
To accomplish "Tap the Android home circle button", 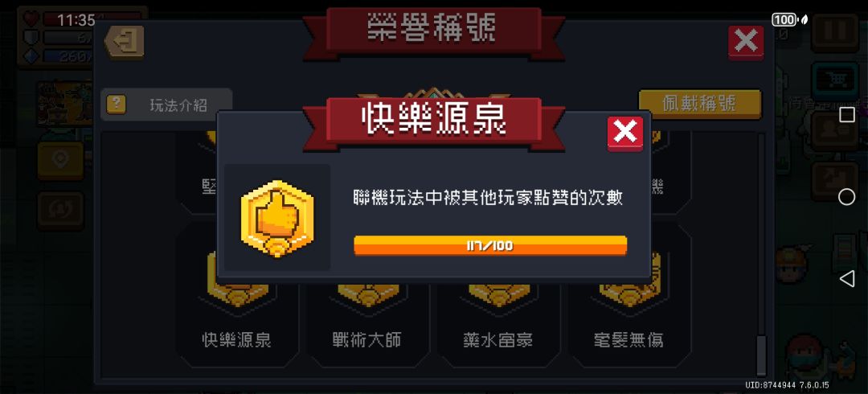I will (846, 196).
